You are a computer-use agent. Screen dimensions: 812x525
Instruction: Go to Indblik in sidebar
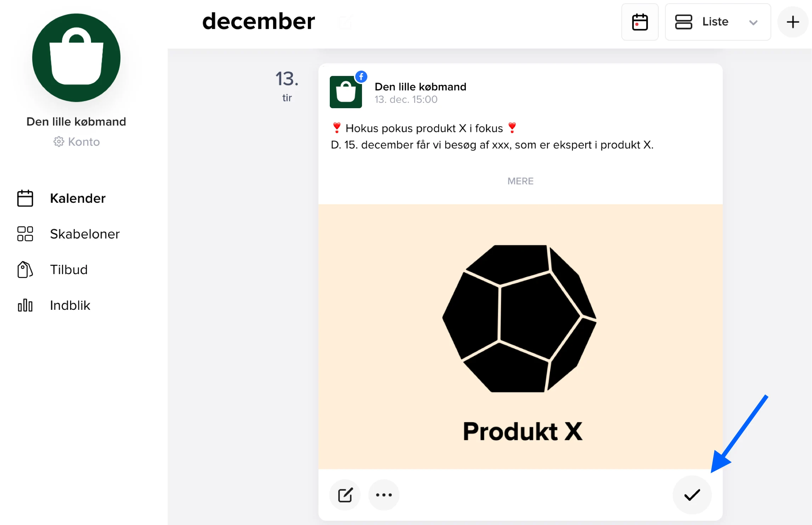70,305
